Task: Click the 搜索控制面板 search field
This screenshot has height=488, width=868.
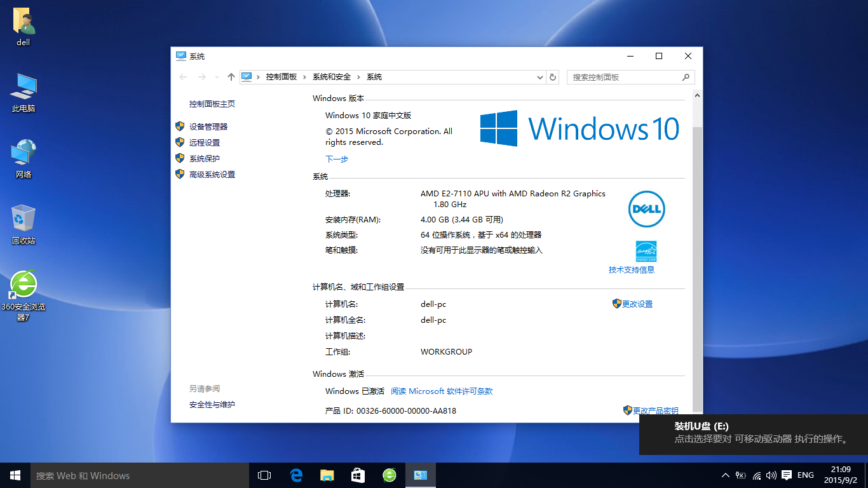Action: click(624, 77)
